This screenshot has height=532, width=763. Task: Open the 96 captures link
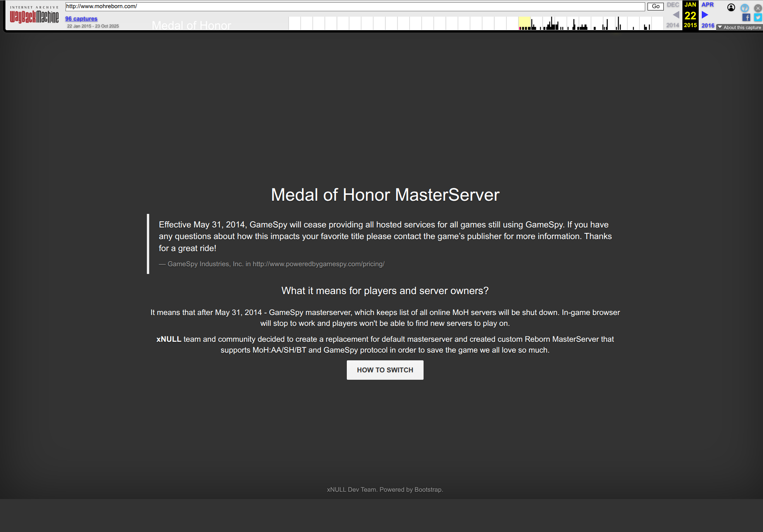pos(81,19)
